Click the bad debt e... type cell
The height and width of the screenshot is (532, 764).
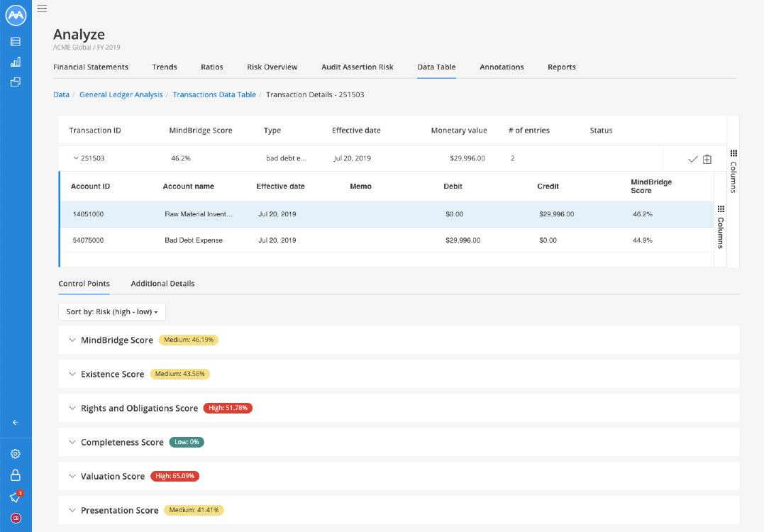(x=286, y=158)
